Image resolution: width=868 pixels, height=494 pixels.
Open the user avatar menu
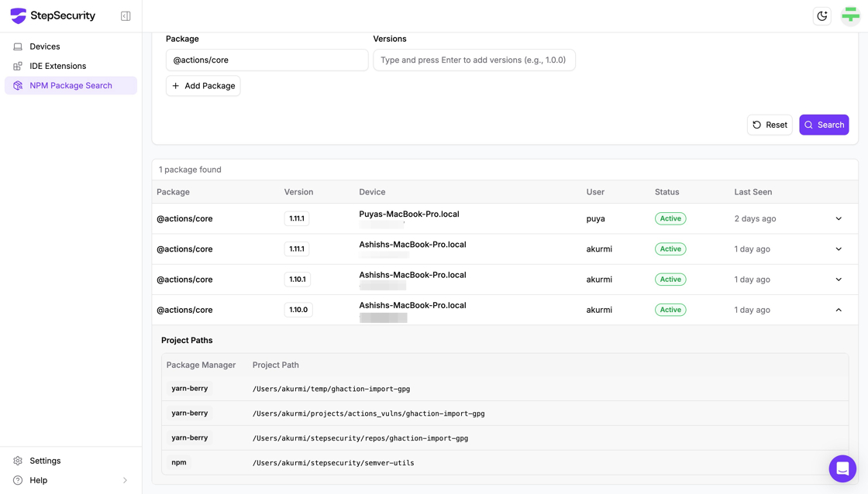pos(850,15)
